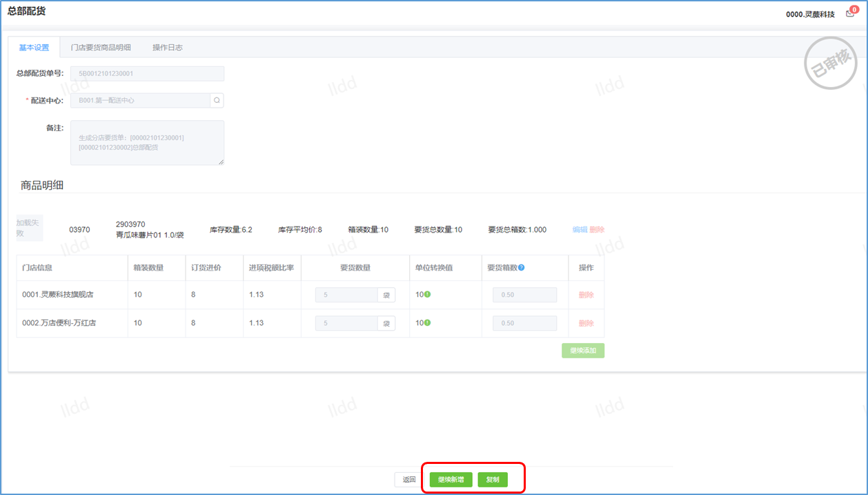
Task: Click the 配送中心 input field
Action: (x=140, y=100)
